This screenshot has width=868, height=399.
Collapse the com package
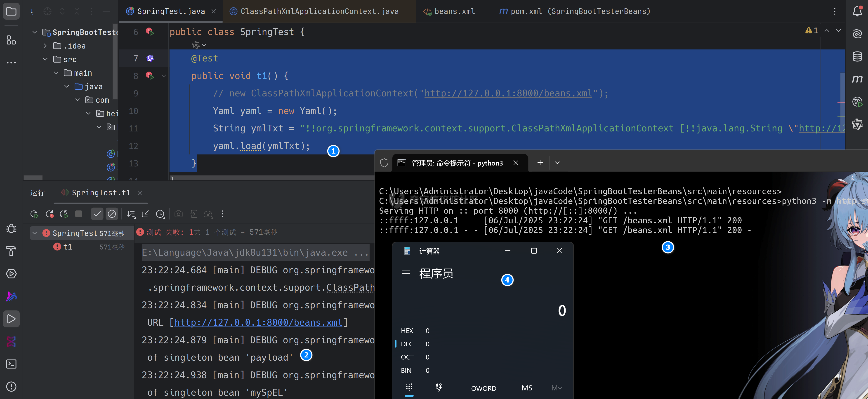(x=78, y=100)
